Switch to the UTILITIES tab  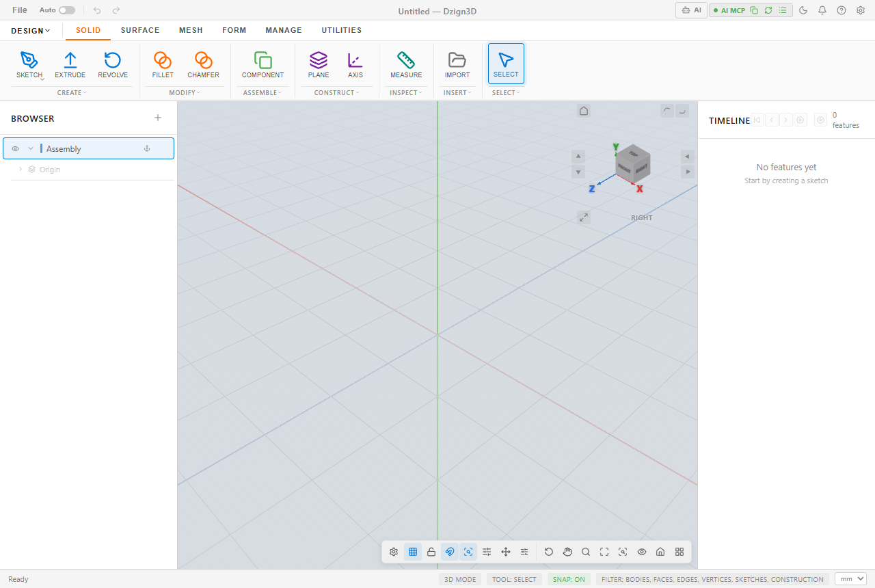pyautogui.click(x=342, y=30)
